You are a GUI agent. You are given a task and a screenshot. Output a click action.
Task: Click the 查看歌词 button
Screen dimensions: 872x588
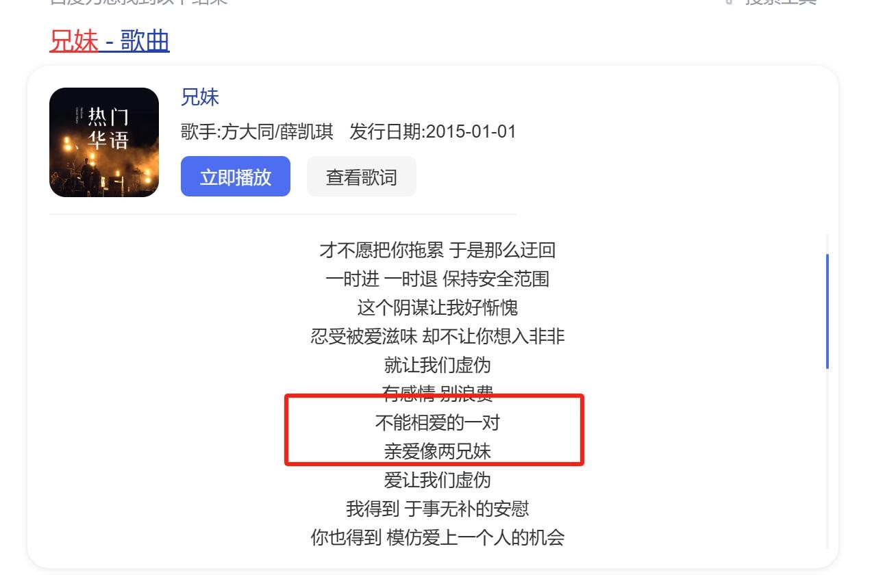[x=362, y=177]
